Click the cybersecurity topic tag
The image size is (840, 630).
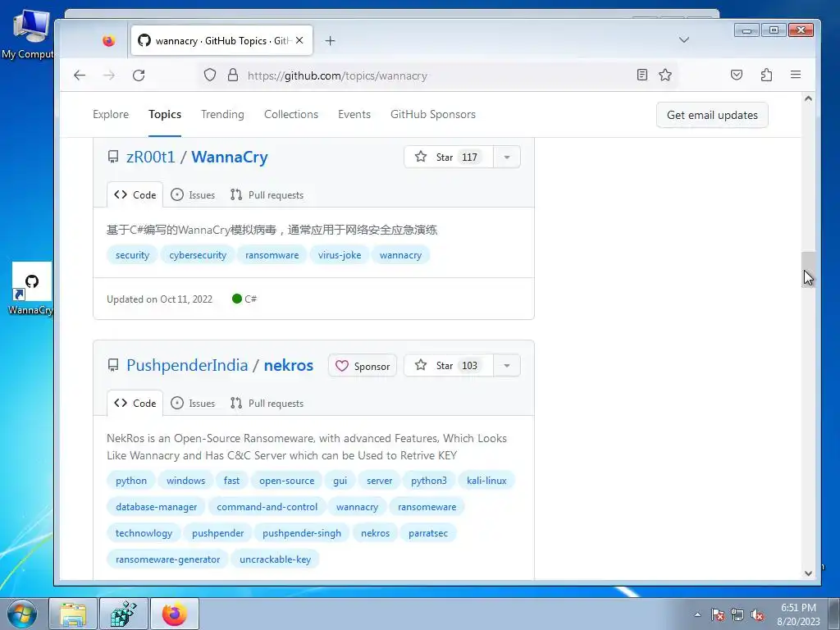198,255
